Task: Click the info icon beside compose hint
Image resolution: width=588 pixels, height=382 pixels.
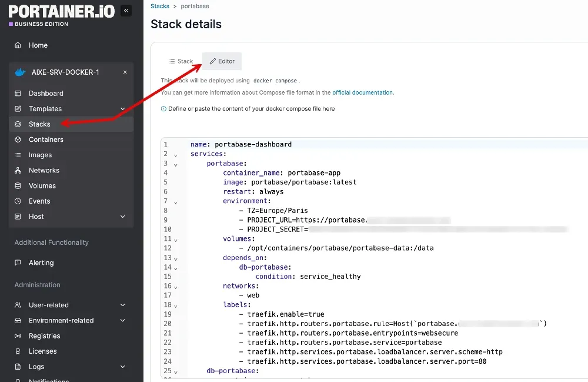Action: pyautogui.click(x=163, y=108)
